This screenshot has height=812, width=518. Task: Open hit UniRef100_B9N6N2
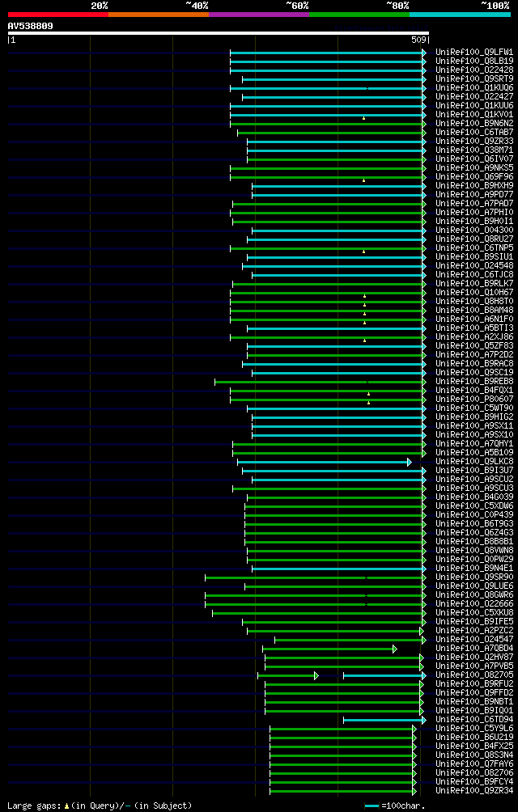point(474,124)
